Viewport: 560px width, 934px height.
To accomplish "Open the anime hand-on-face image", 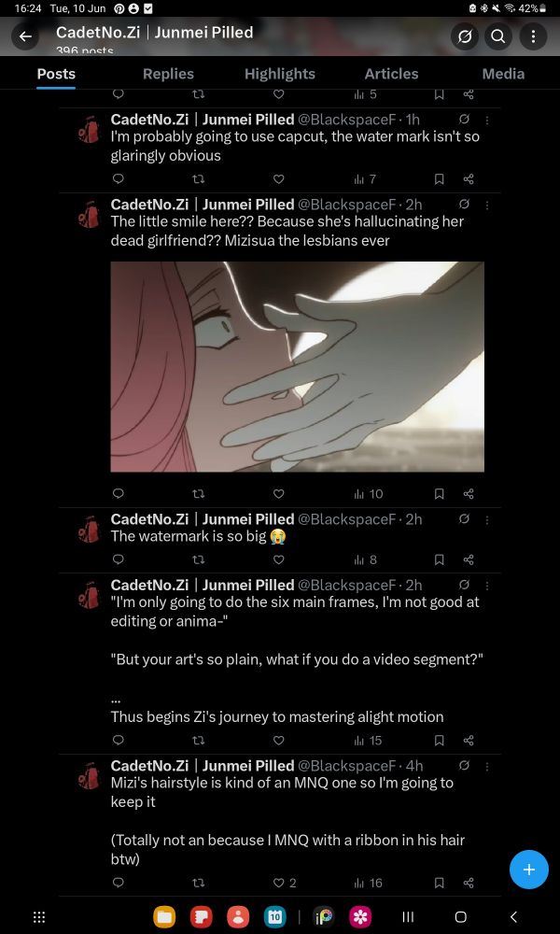I will (x=297, y=366).
